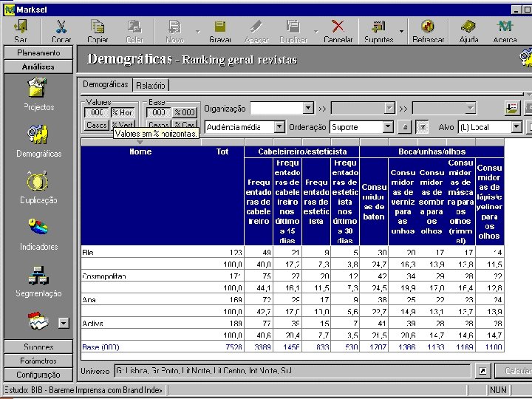Viewport: 532px width, 399px height.
Task: Toggle the % Vert values button
Action: 123,125
